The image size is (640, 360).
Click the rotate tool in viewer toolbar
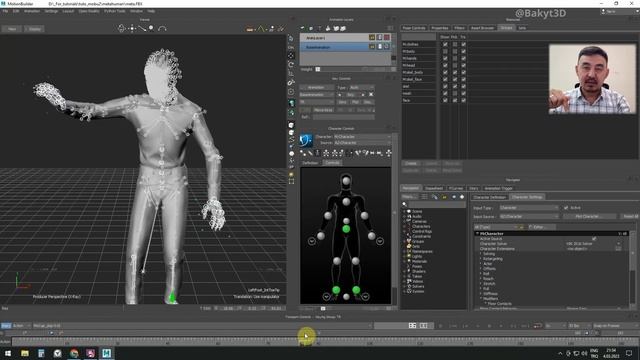[x=291, y=64]
